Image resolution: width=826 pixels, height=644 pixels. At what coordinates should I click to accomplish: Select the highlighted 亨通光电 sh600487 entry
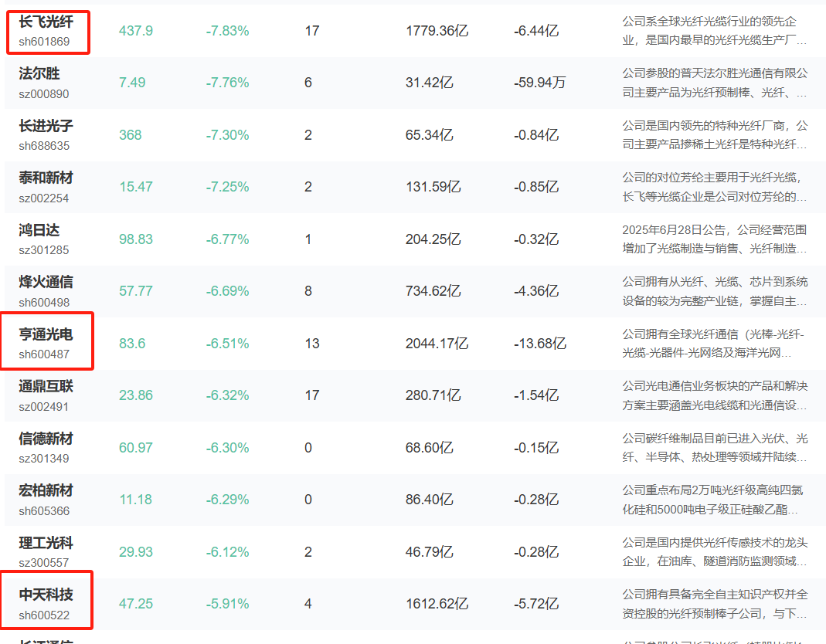point(46,344)
